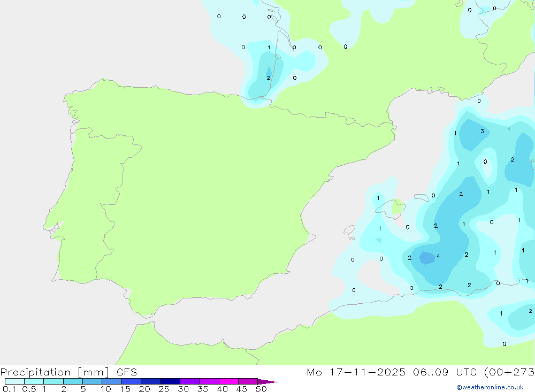This screenshot has width=535, height=392.
Task: Pick the 35–40 mm violet legend swatch
Action: (209, 381)
